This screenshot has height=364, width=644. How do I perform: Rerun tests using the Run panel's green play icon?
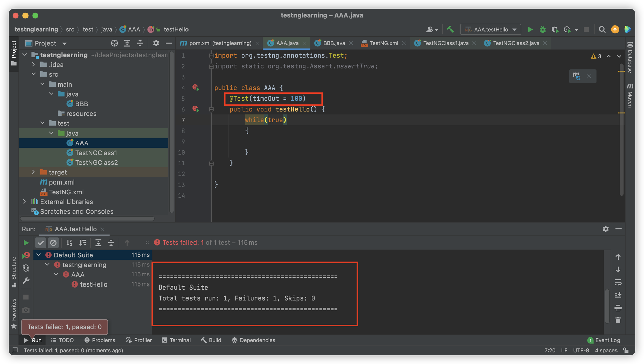26,243
